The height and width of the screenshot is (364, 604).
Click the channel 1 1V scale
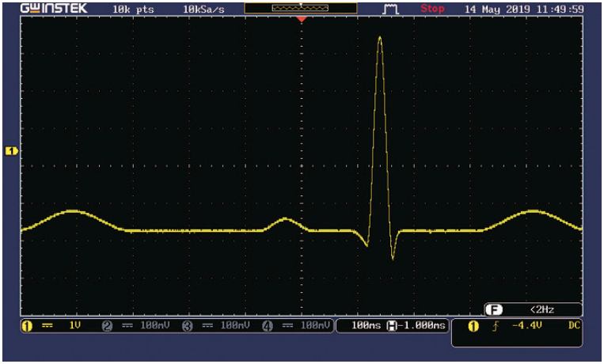pos(74,325)
